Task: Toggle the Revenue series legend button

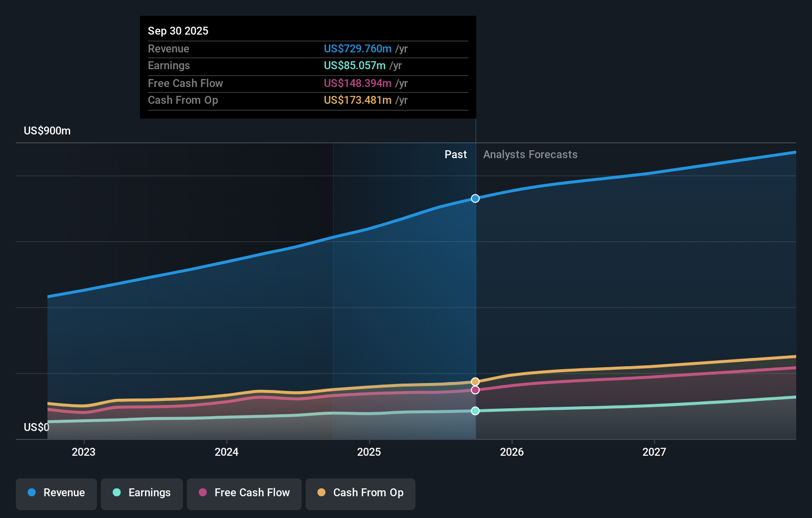Action: [56, 494]
